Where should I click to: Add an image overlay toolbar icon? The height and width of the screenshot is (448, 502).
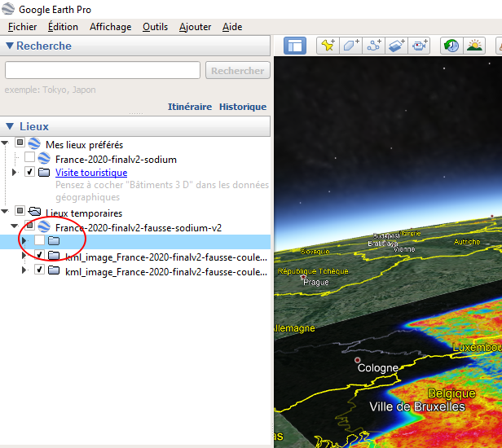[x=396, y=46]
